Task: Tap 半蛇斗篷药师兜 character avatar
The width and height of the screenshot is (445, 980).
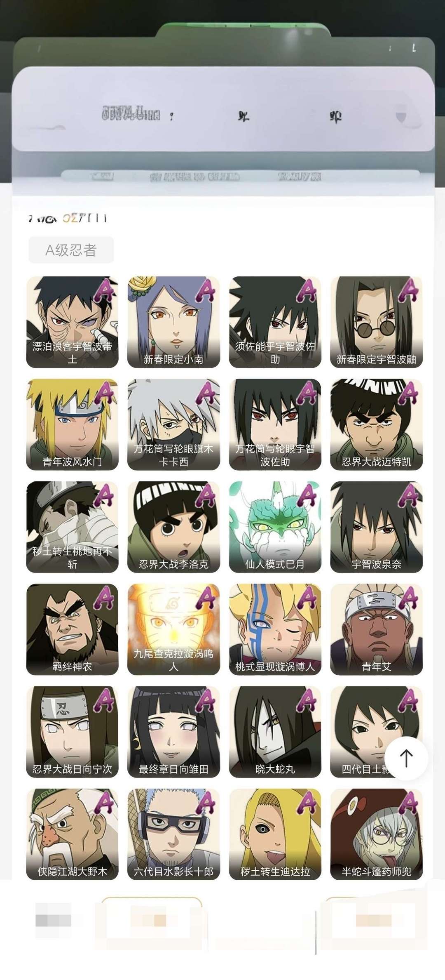Action: [376, 834]
